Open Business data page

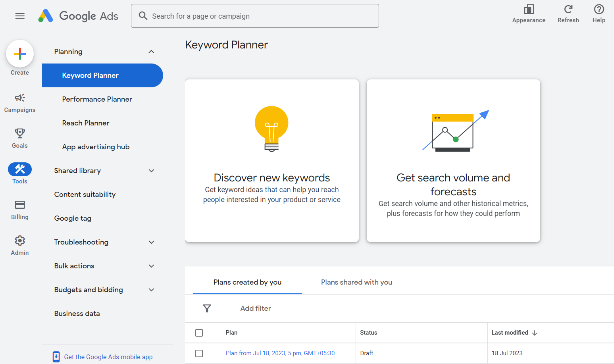pos(77,314)
